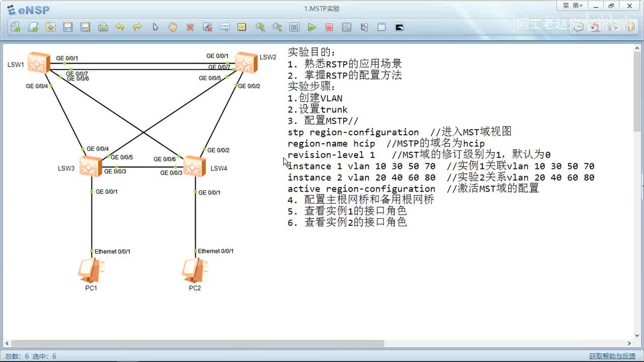This screenshot has height=362, width=644.
Task: Select the LSW4 switch
Action: tap(194, 166)
